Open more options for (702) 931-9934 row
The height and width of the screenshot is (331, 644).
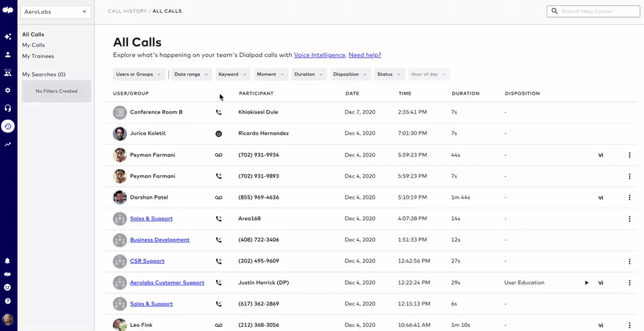pyautogui.click(x=629, y=155)
